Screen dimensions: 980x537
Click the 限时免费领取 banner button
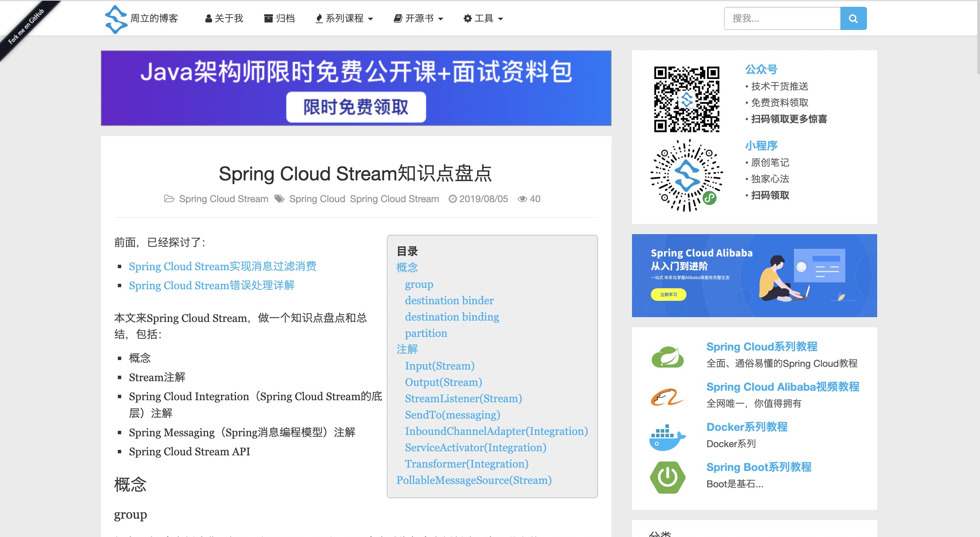click(356, 107)
